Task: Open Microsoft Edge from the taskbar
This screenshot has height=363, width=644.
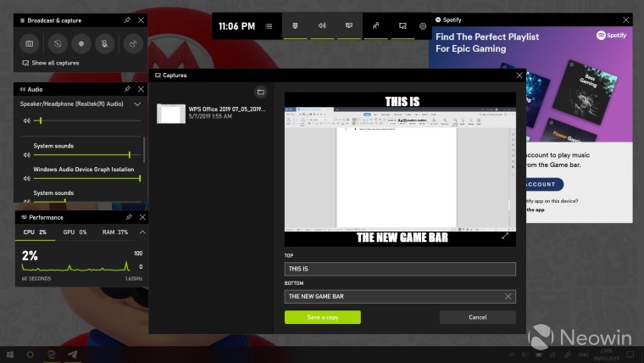Action: click(52, 355)
